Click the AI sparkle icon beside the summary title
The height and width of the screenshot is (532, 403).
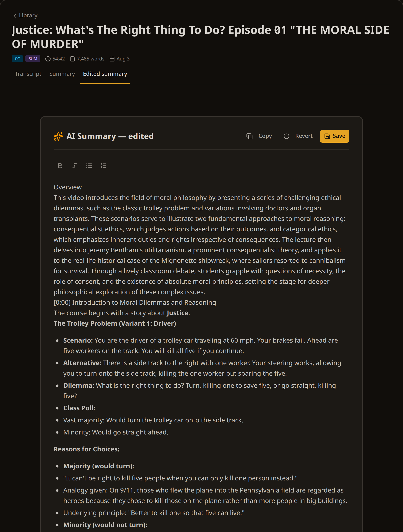tap(58, 136)
